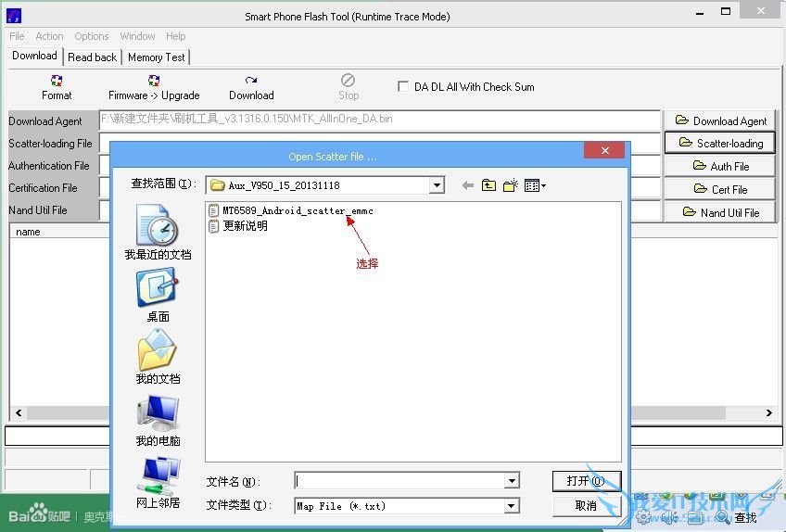Click the Cancel (取消) button

coord(587,505)
